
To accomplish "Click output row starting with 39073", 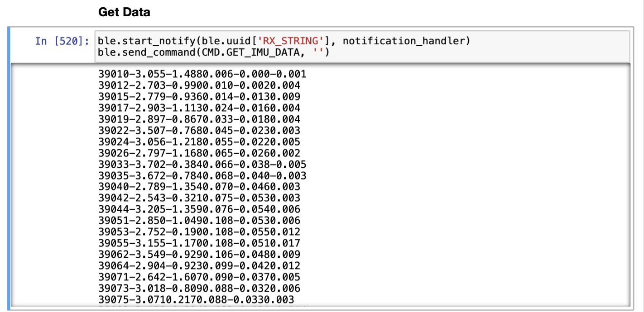I will pyautogui.click(x=199, y=288).
